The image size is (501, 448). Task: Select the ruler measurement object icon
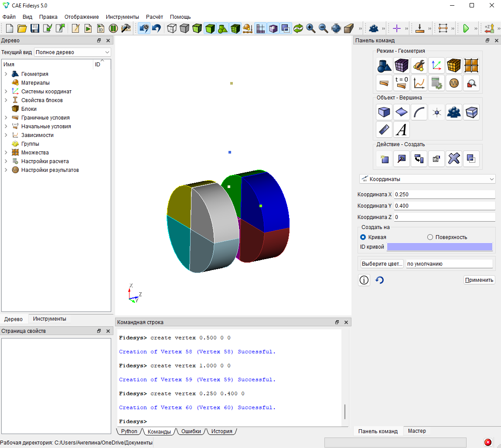(384, 130)
